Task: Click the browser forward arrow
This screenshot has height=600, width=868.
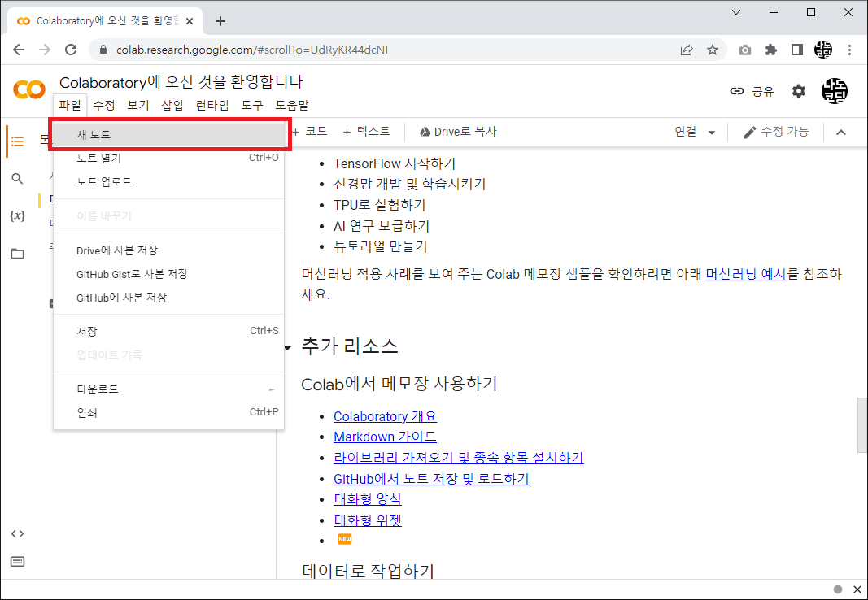Action: click(x=45, y=50)
